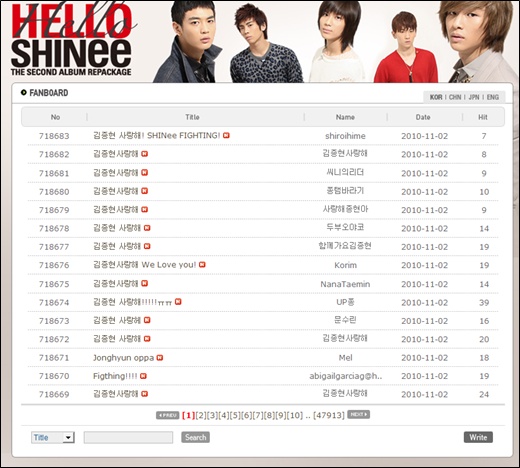This screenshot has height=468, width=520.
Task: Click the Search button
Action: 195,437
